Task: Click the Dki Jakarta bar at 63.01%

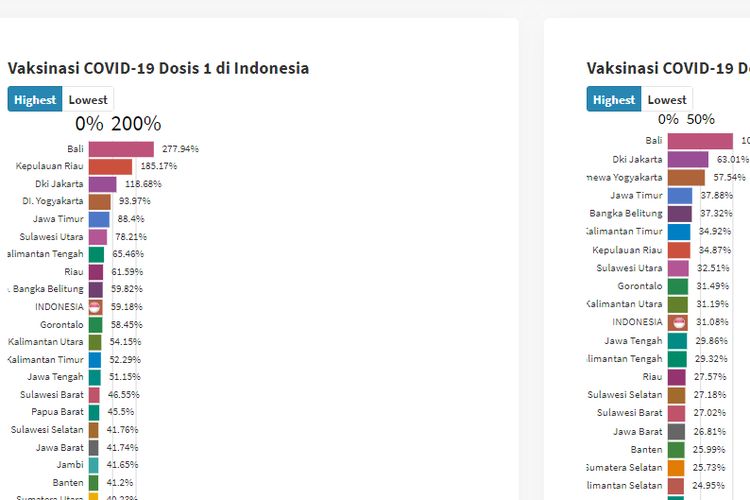Action: pos(688,159)
